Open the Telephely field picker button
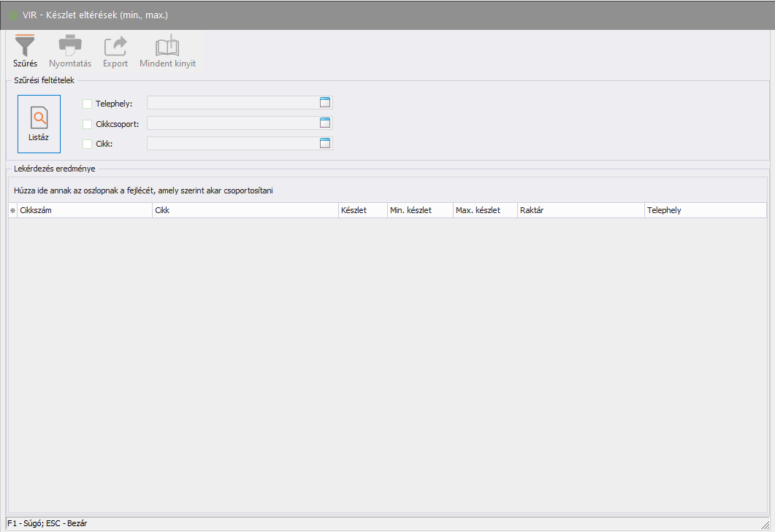Viewport: 775px width, 532px height. (x=326, y=102)
